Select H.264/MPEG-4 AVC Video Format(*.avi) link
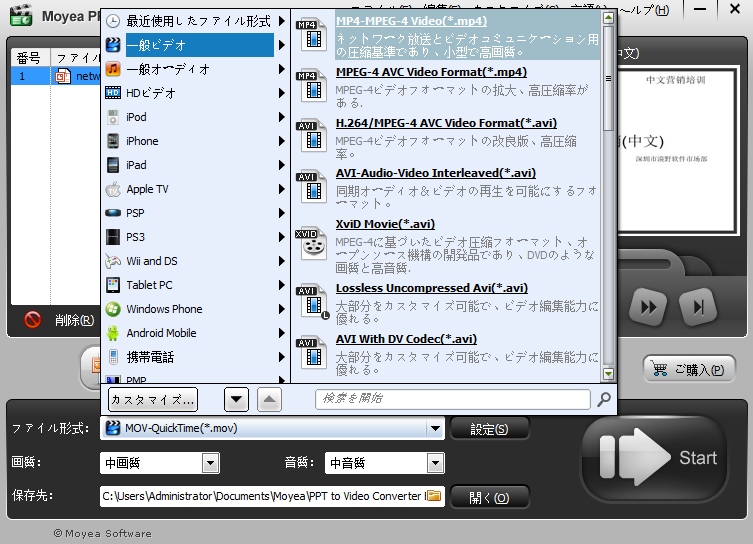 pyautogui.click(x=446, y=123)
